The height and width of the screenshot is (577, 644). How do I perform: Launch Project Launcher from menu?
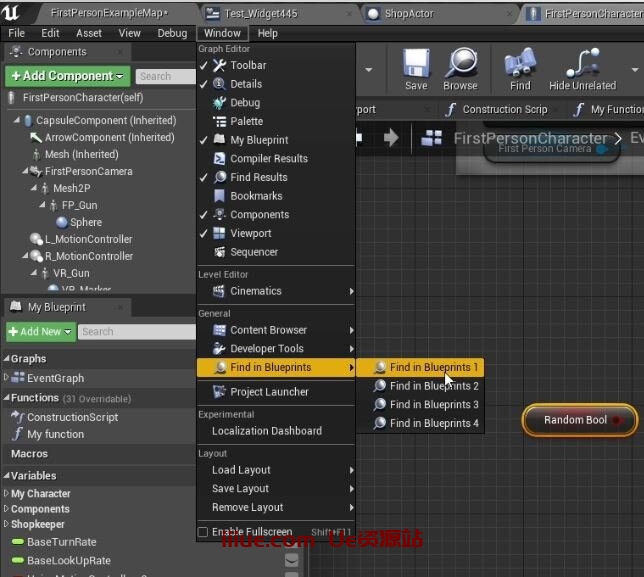click(x=269, y=392)
